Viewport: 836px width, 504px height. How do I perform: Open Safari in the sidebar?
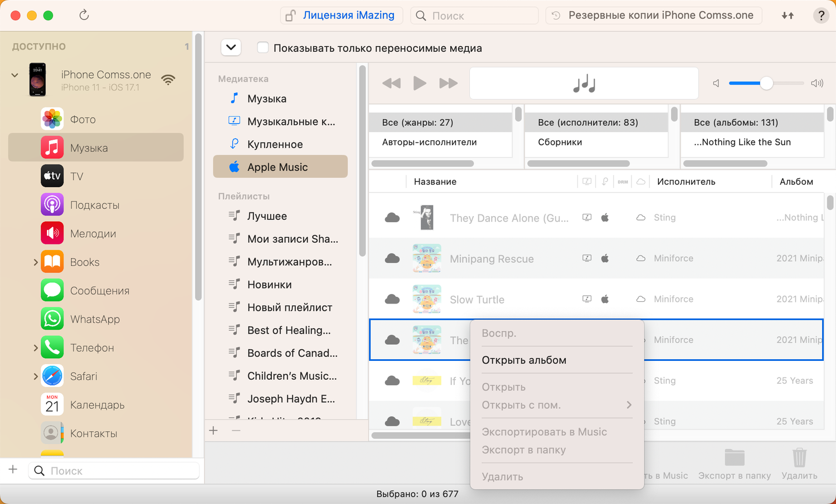click(96, 376)
